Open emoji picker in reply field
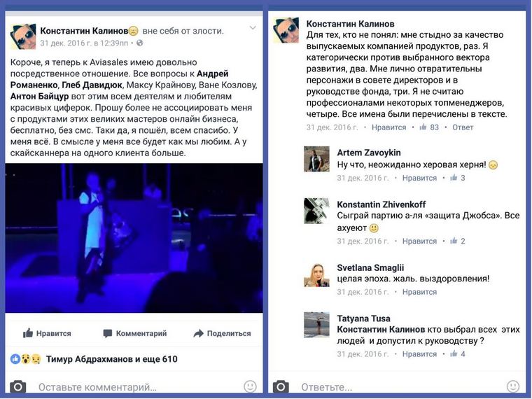This screenshot has height=399, width=532. coord(512,386)
